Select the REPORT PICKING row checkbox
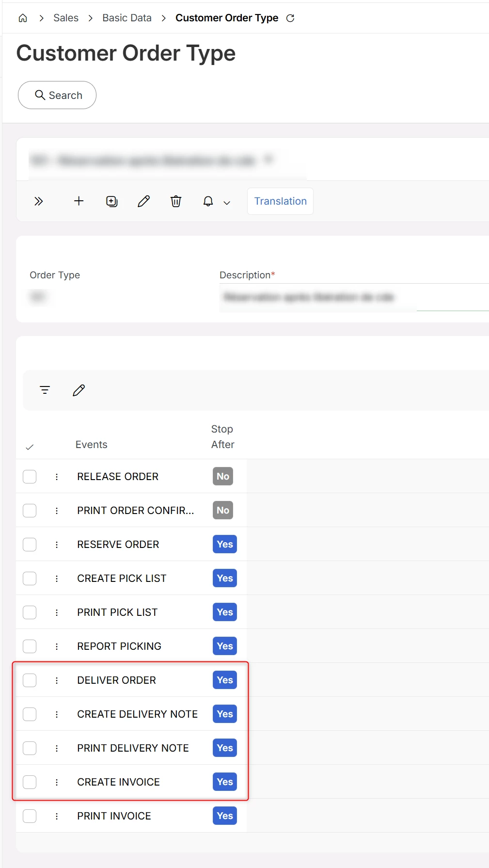The height and width of the screenshot is (868, 489). (x=30, y=646)
